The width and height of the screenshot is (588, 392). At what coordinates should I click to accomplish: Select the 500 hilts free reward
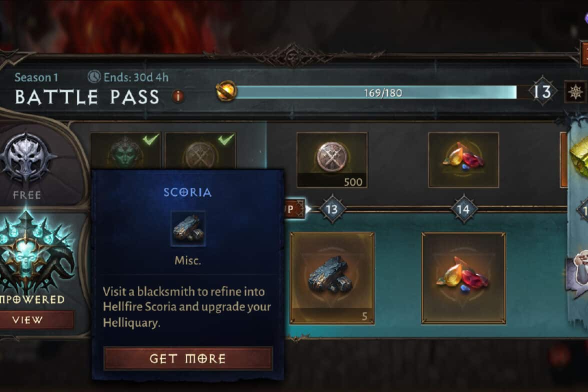332,160
